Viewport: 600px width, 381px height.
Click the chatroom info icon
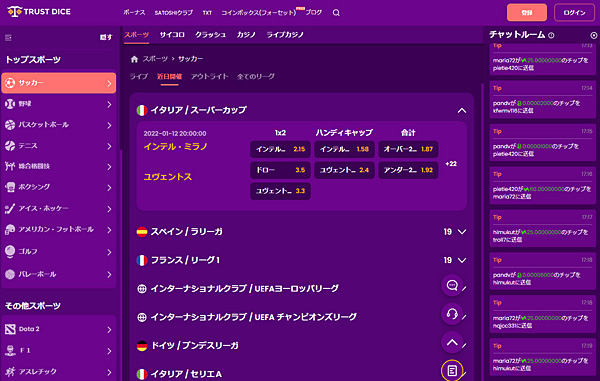pos(551,35)
